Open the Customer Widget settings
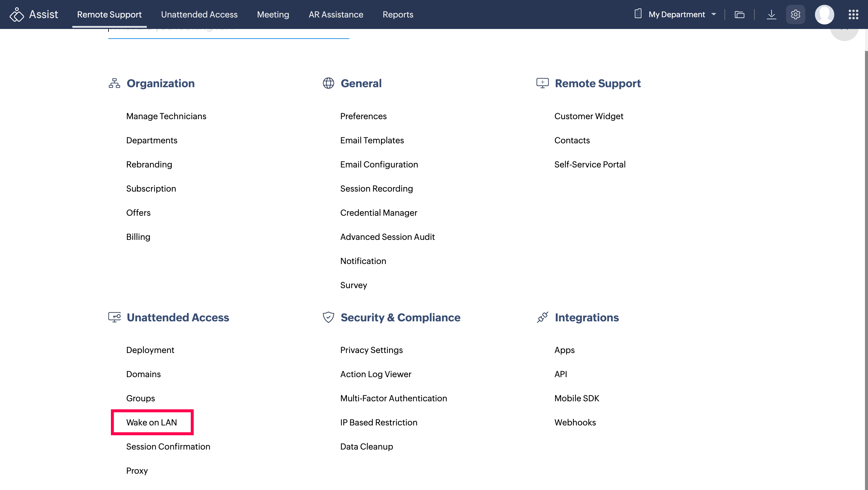Image resolution: width=868 pixels, height=490 pixels. point(588,116)
